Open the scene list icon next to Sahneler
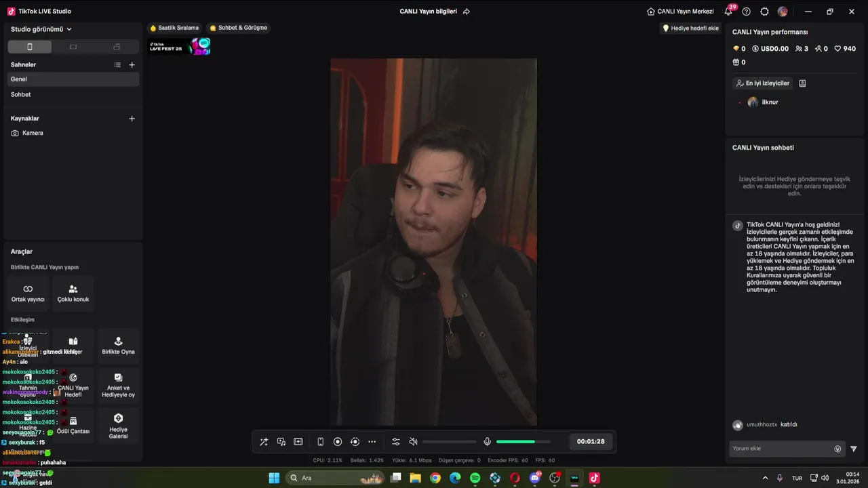 coord(117,64)
